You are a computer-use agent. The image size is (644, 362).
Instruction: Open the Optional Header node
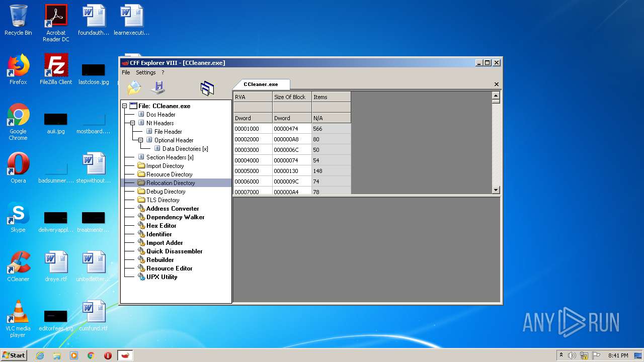point(174,140)
